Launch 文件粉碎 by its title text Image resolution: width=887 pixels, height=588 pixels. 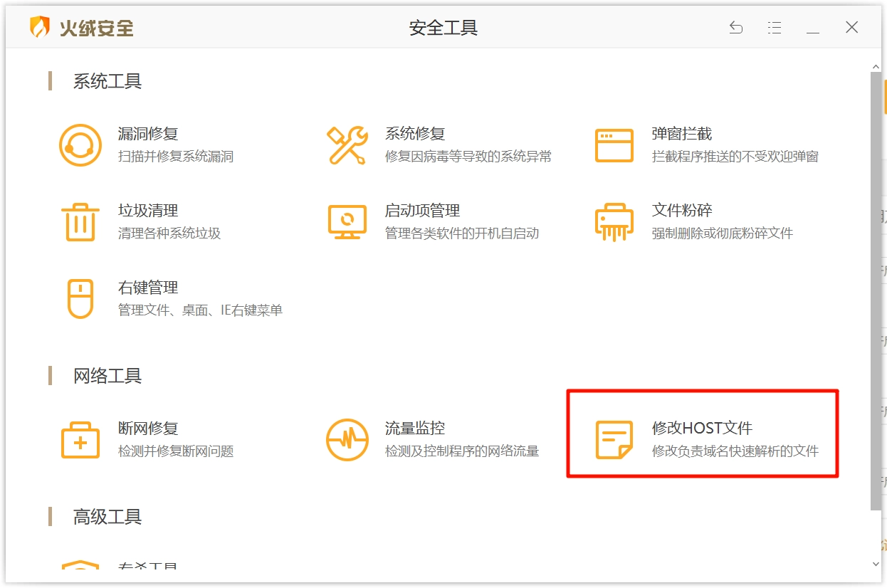pos(682,211)
